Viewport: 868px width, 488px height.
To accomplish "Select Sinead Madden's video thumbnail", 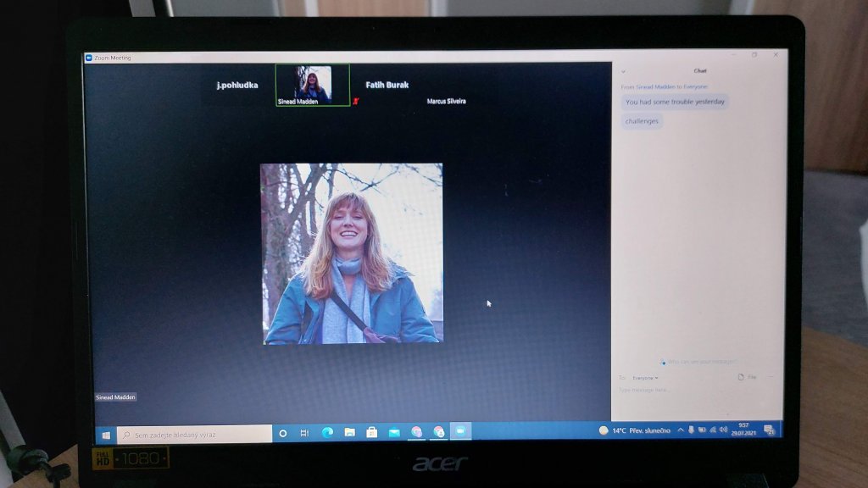I will (313, 86).
